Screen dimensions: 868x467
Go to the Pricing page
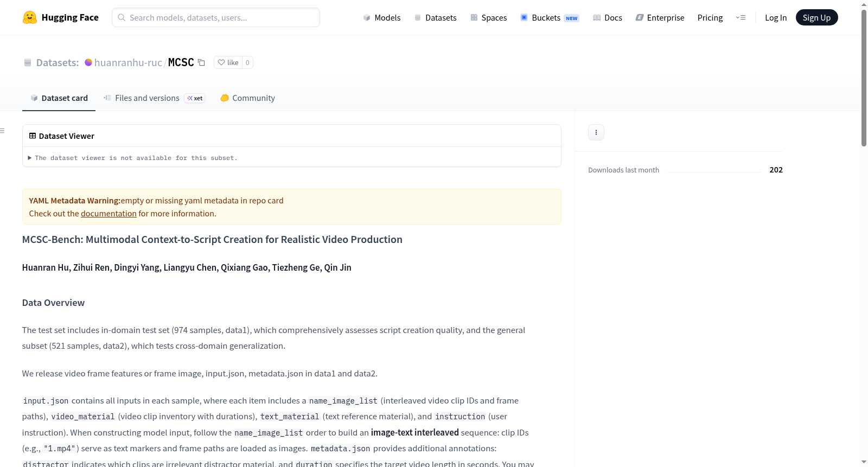pos(710,17)
